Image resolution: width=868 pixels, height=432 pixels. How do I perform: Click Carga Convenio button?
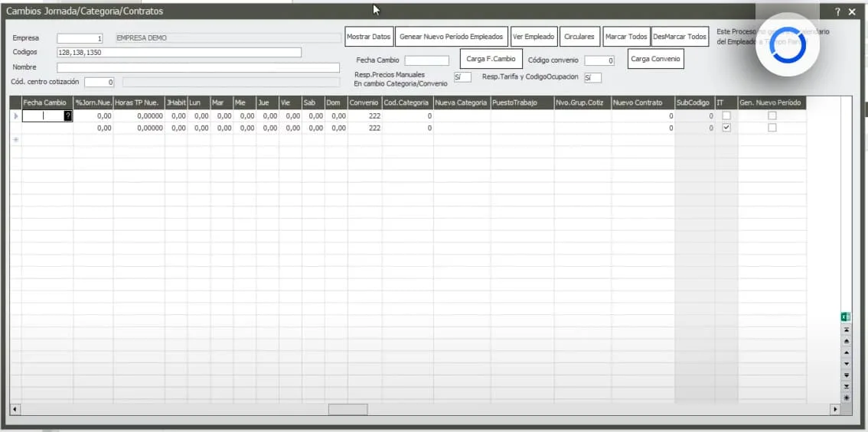click(x=655, y=59)
